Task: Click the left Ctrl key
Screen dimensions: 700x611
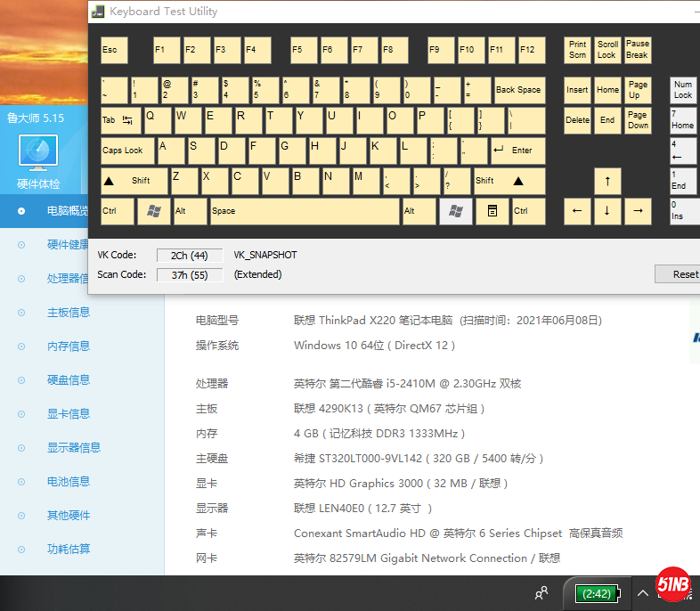Action: tap(118, 211)
